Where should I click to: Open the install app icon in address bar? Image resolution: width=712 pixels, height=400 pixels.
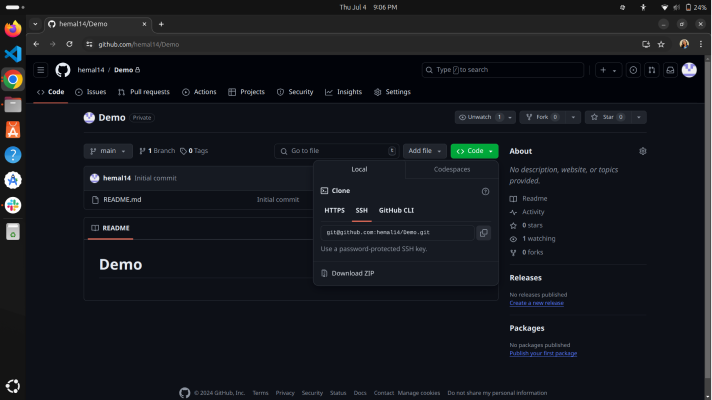(646, 44)
